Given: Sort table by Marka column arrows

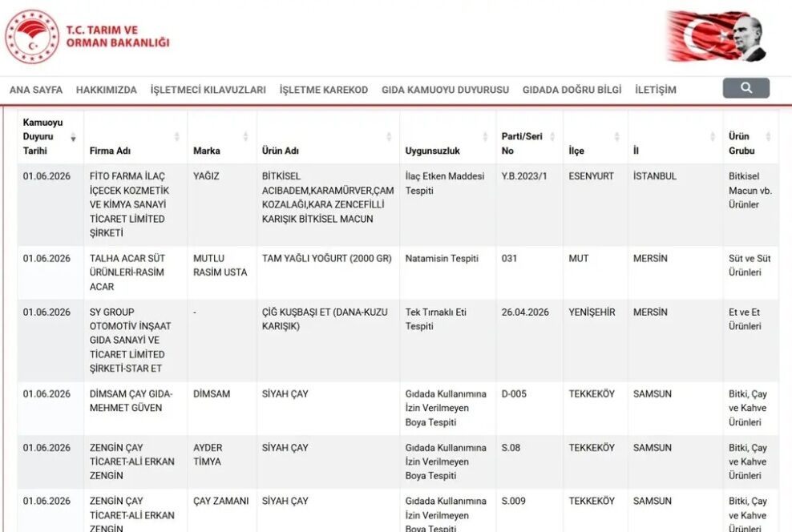Looking at the screenshot, I should 245,137.
